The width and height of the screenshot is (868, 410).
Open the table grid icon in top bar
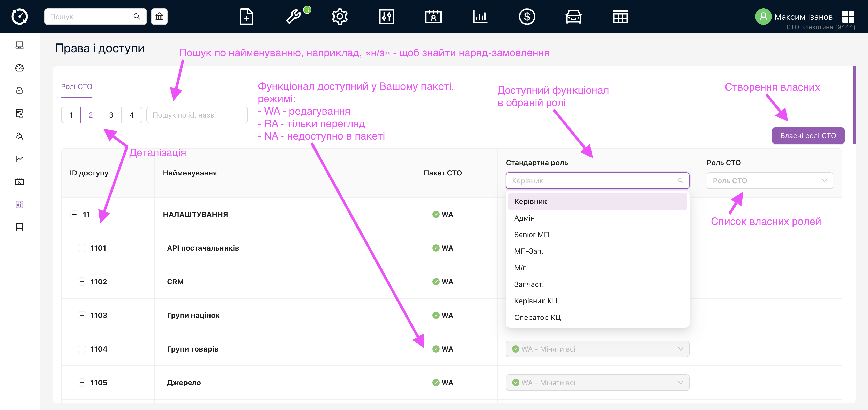point(620,17)
